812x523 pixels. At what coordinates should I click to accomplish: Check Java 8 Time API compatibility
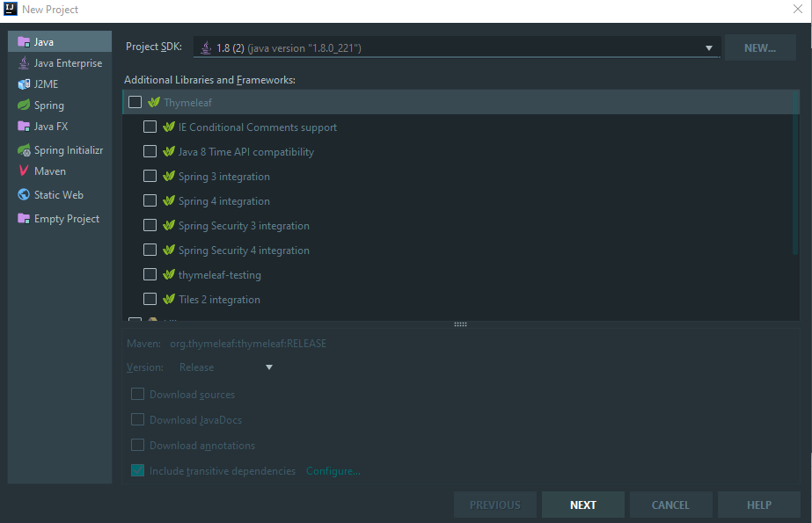tap(150, 151)
